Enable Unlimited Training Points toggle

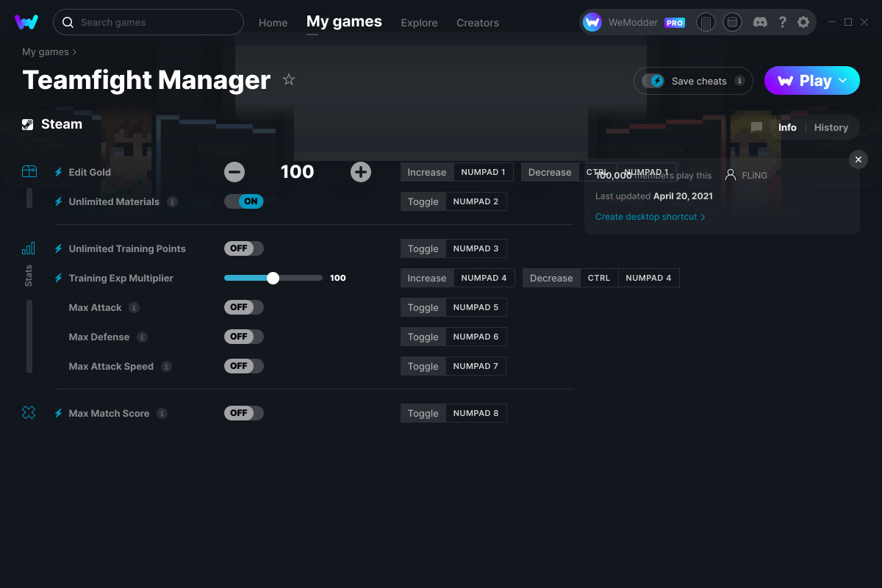click(x=244, y=248)
